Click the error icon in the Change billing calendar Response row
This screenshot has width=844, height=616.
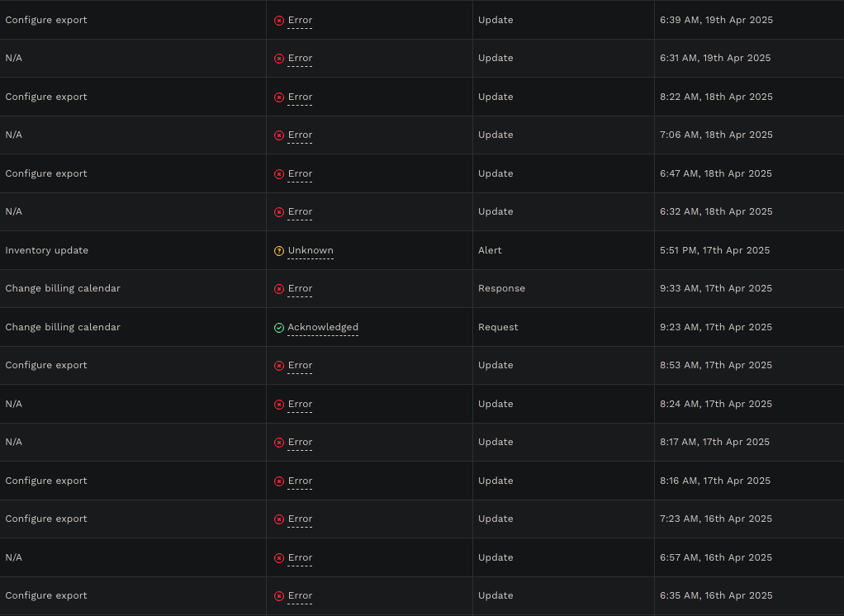tap(279, 289)
